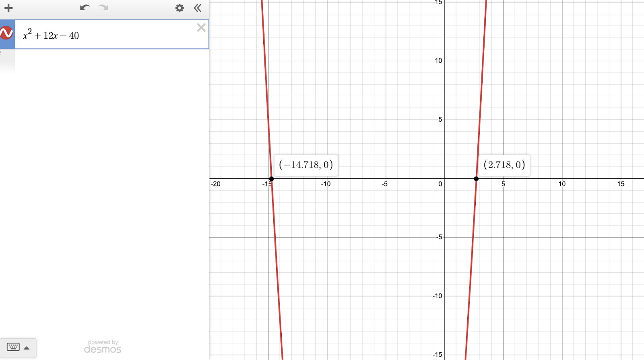Show the on-screen keyboard

(13, 347)
